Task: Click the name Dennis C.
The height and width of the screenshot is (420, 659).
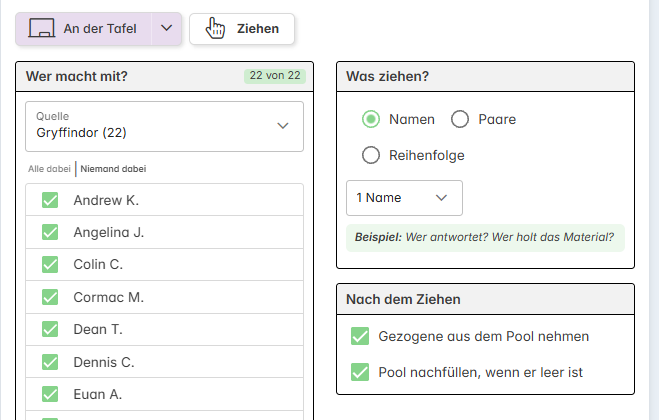Action: pos(104,362)
